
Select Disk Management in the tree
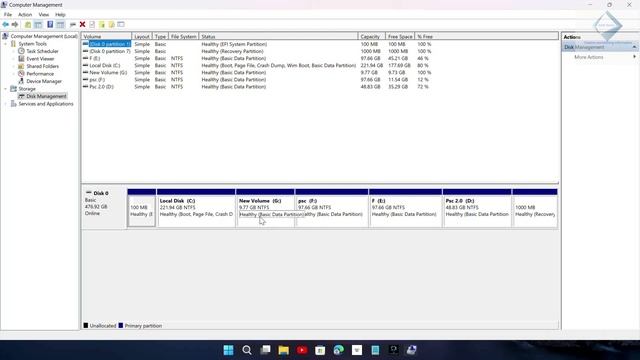pyautogui.click(x=46, y=96)
